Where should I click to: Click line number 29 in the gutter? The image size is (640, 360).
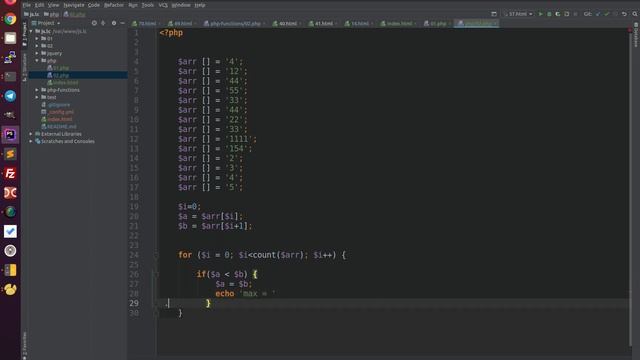(x=134, y=303)
